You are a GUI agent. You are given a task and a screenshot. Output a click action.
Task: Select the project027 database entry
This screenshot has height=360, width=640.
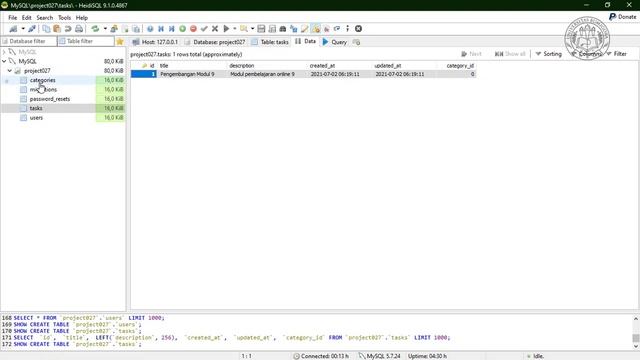37,71
